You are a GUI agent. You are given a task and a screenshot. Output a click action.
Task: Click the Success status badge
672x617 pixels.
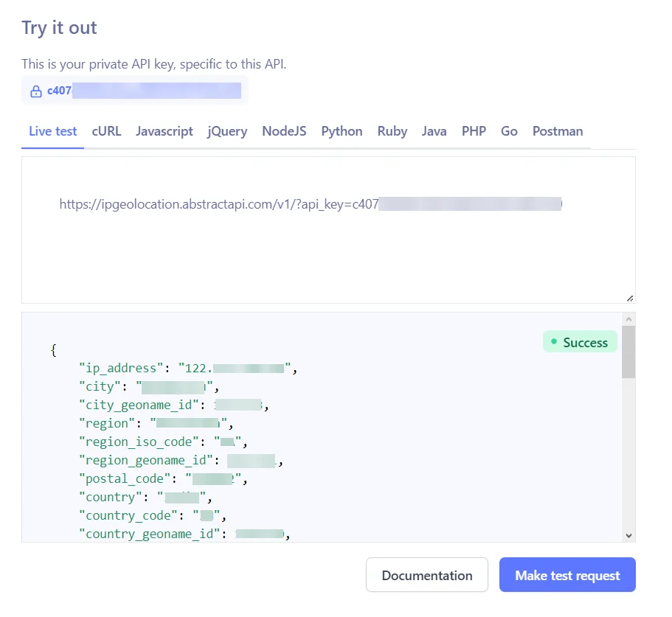[x=580, y=342]
